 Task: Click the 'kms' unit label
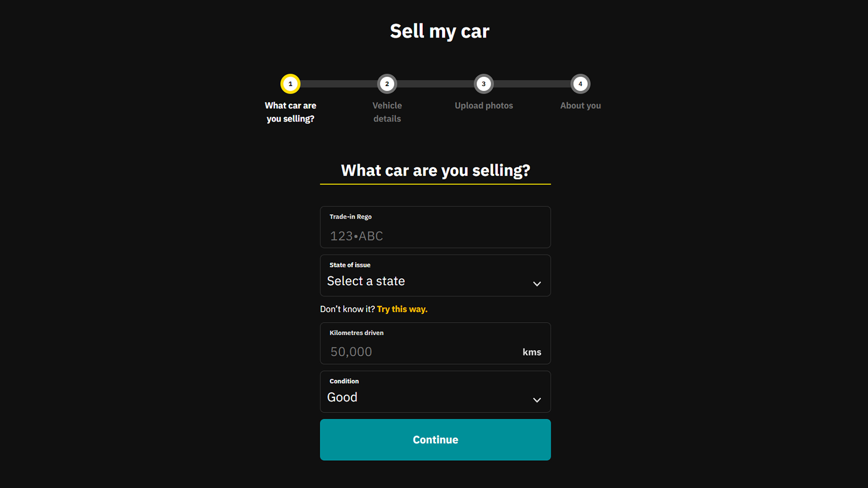coord(532,352)
